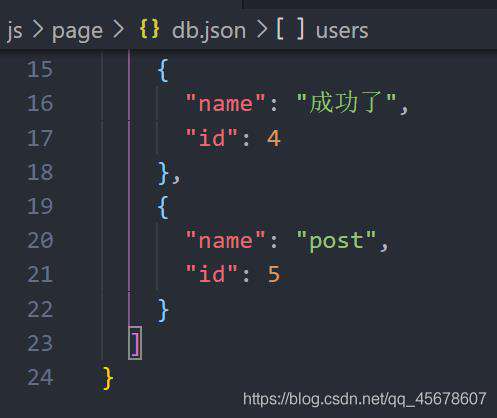The height and width of the screenshot is (418, 497).
Task: Select the 'users' breadcrumb symbol
Action: point(342,31)
